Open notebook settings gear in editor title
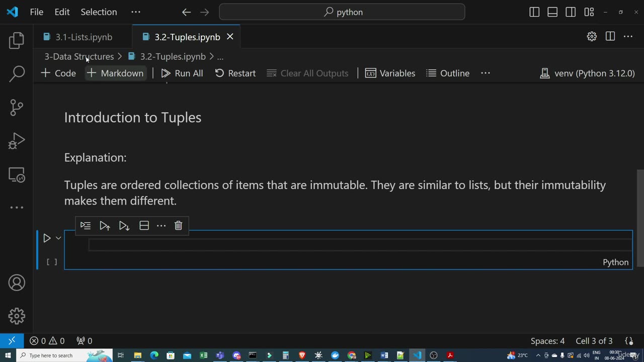The width and height of the screenshot is (644, 362). pos(592,36)
